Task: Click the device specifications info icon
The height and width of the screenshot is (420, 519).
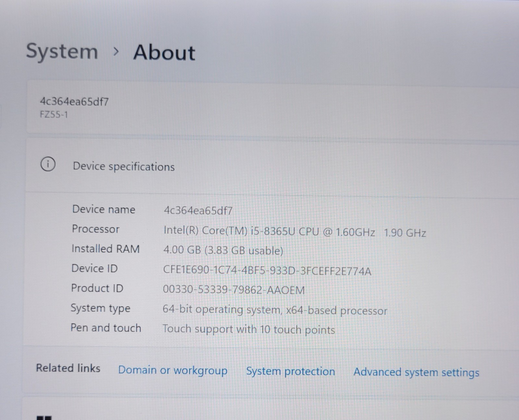Action: pyautogui.click(x=48, y=164)
